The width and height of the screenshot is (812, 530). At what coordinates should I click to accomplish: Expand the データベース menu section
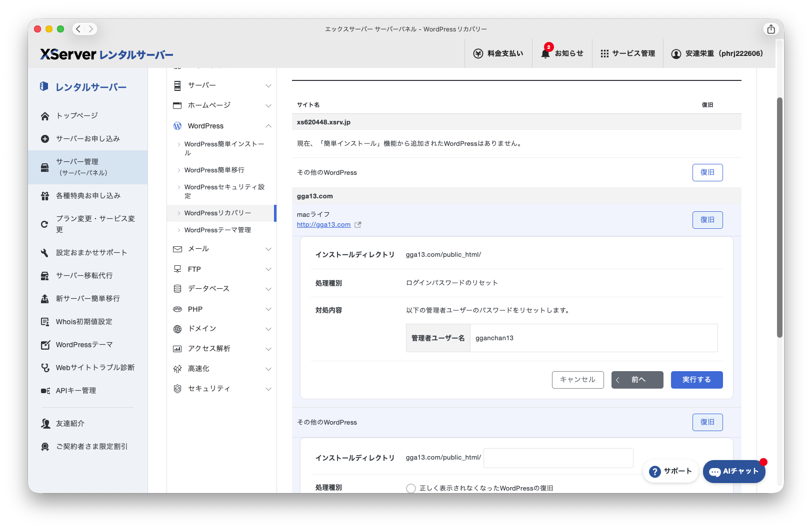click(x=221, y=289)
